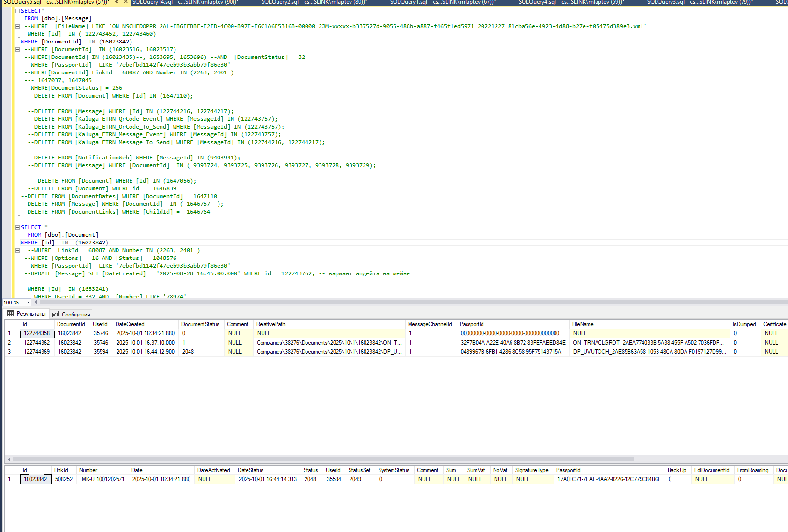788x532 pixels.
Task: Place cursor on --DELETE FROM [NotificationWeb] line
Action: (134, 158)
